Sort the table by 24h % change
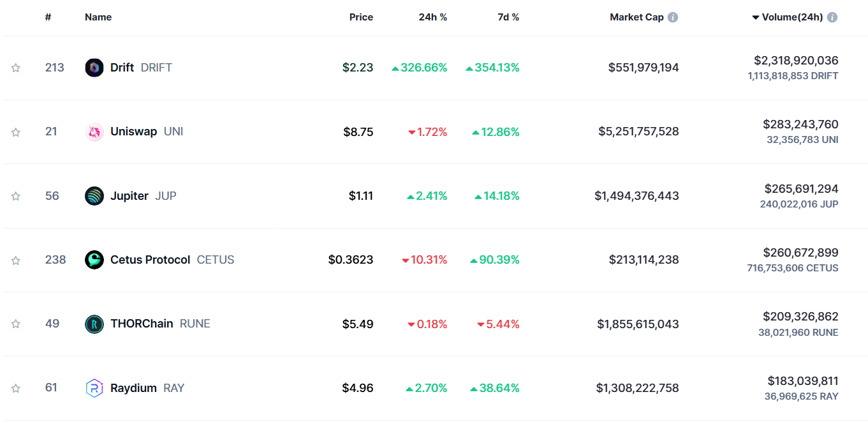This screenshot has height=422, width=868. coord(433,17)
